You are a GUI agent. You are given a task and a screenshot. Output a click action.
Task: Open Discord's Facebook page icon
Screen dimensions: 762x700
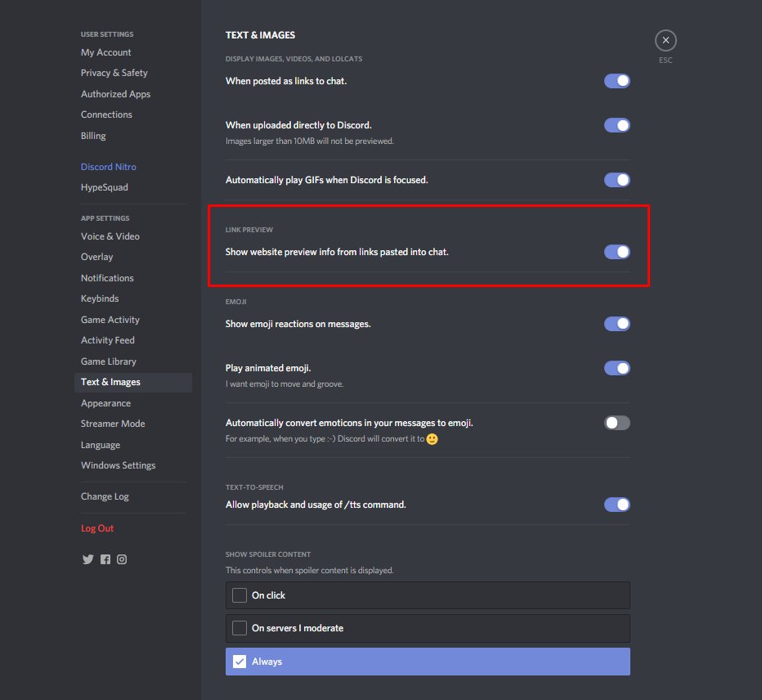(x=105, y=559)
